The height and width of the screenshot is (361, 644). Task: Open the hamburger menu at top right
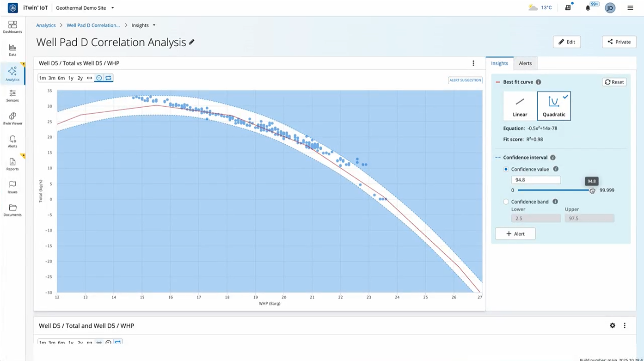click(630, 8)
